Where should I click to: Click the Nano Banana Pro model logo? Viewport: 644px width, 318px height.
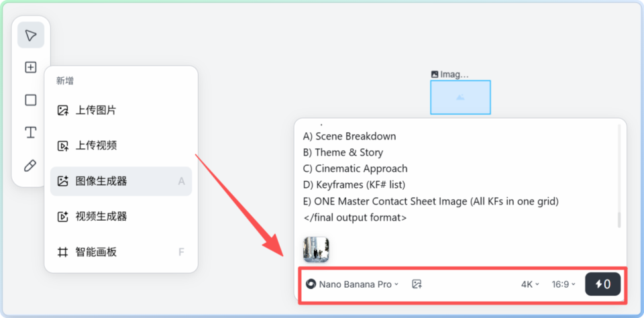tap(311, 284)
